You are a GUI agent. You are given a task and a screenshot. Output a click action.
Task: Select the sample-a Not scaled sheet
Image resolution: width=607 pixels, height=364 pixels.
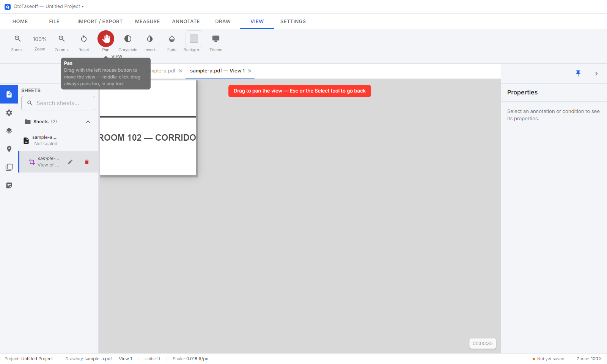[58, 141]
